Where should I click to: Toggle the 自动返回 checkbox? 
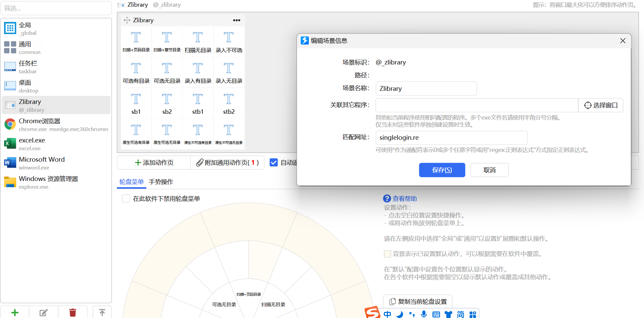(274, 163)
